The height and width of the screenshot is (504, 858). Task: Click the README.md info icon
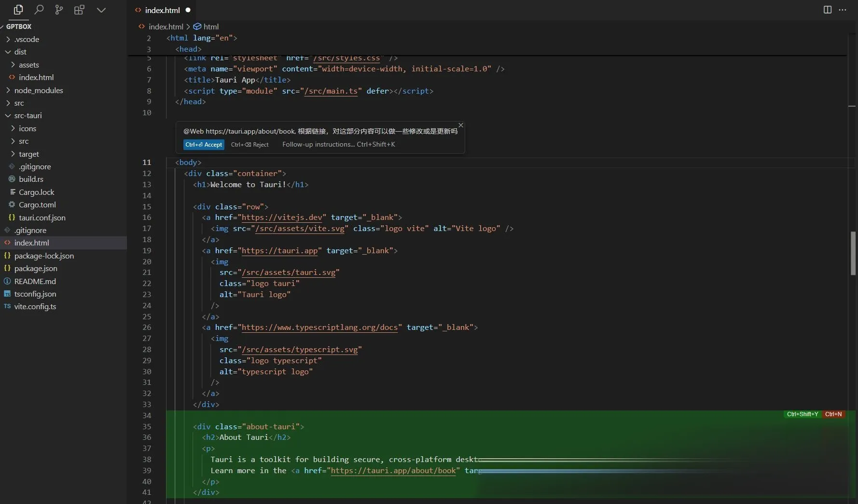point(7,281)
